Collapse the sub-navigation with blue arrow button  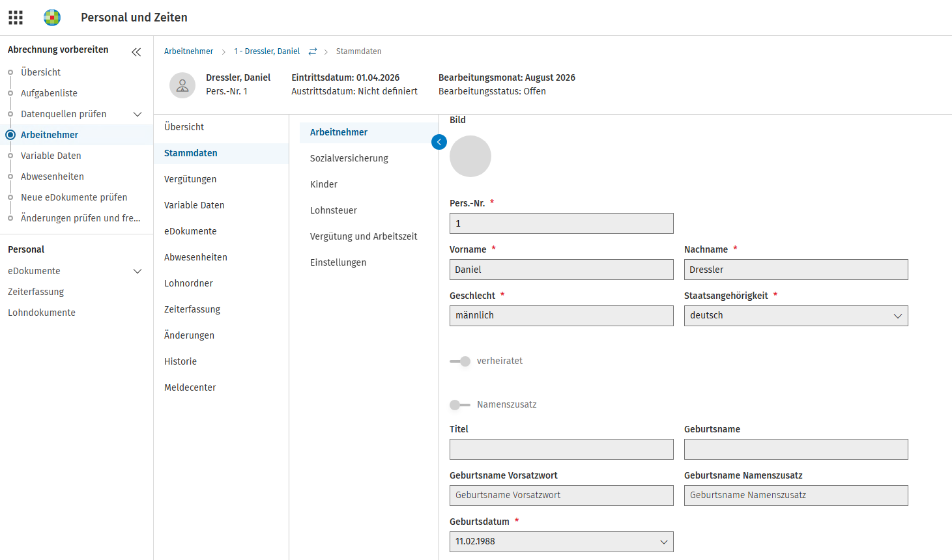(439, 142)
